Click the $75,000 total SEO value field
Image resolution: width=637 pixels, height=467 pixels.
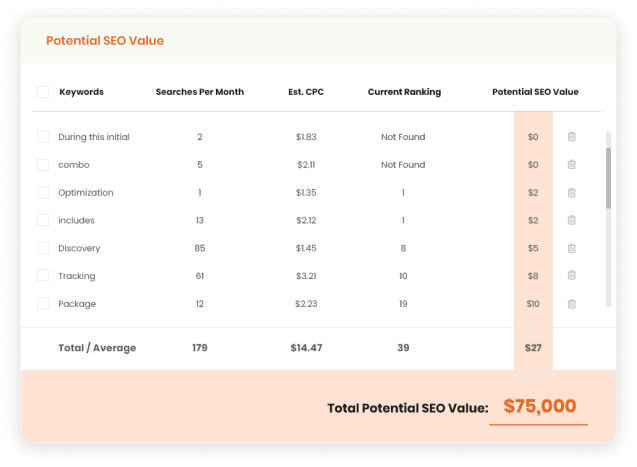click(539, 407)
